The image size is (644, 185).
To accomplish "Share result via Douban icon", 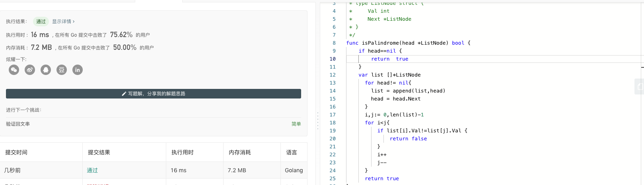I will [x=62, y=70].
